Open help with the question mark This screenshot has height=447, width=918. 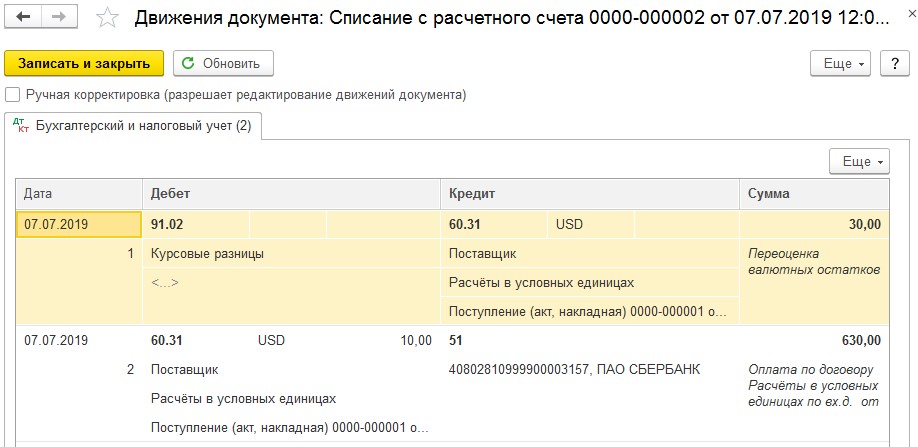click(895, 63)
